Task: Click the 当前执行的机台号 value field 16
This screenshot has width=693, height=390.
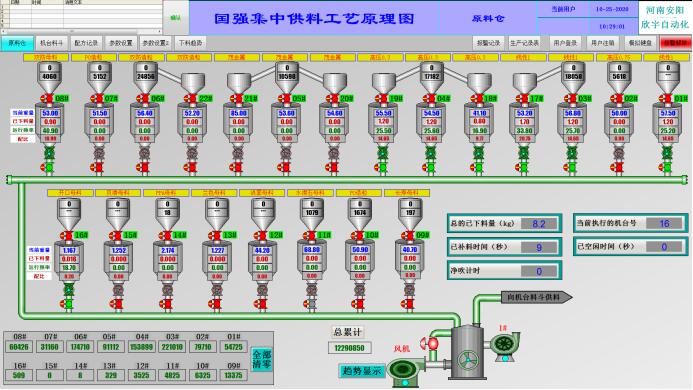Action: coord(664,223)
